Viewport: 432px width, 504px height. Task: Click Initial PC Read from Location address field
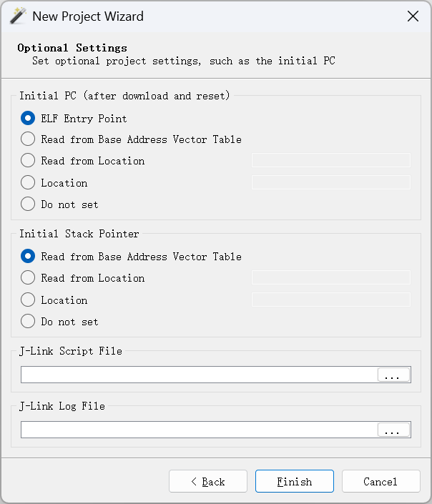[x=331, y=161]
